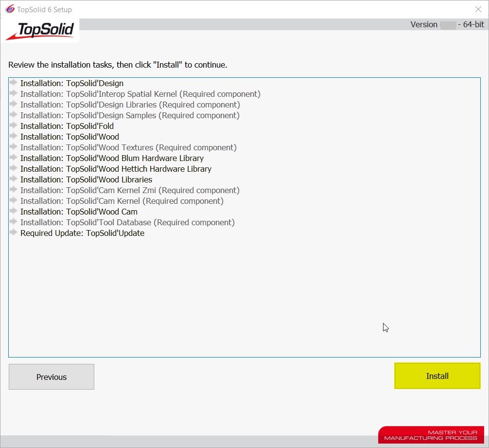The width and height of the screenshot is (489, 448).
Task: Close the TopSolid 6 Setup window
Action: 478,9
